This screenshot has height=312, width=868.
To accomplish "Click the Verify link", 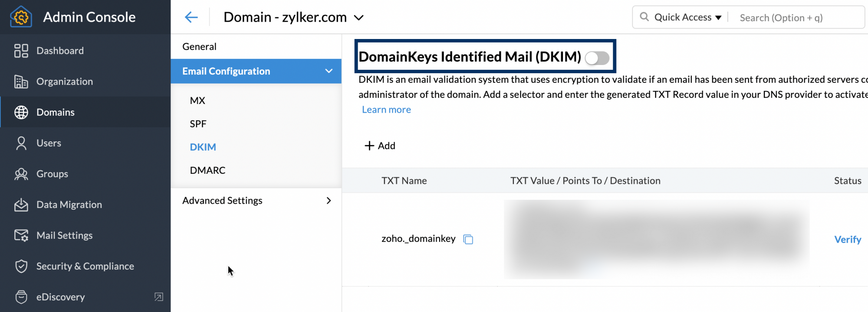I will pos(847,239).
